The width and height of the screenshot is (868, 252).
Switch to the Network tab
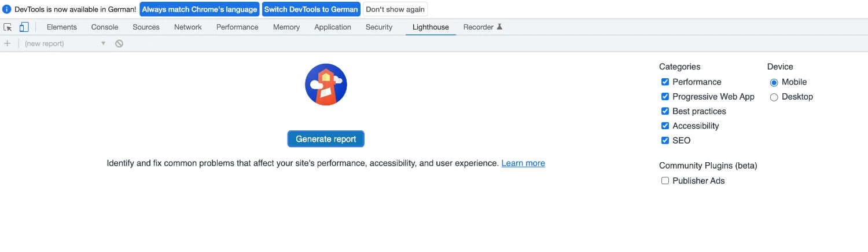click(188, 27)
